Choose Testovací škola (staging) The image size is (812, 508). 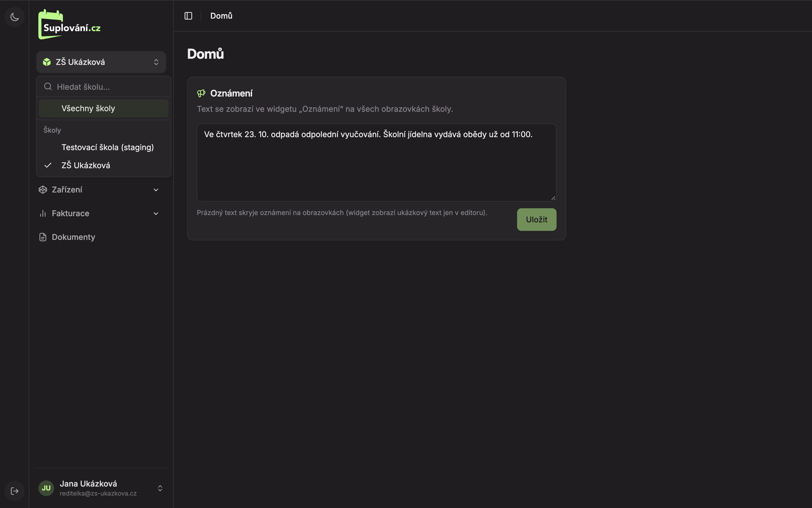104,147
